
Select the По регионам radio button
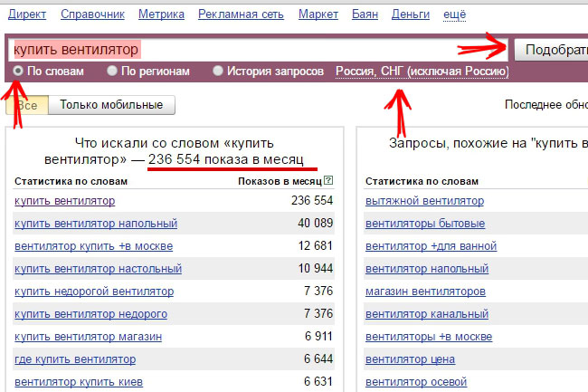tap(112, 71)
